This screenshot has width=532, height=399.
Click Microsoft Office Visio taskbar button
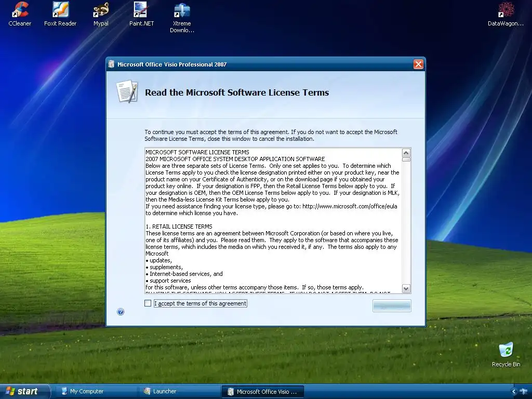click(262, 392)
